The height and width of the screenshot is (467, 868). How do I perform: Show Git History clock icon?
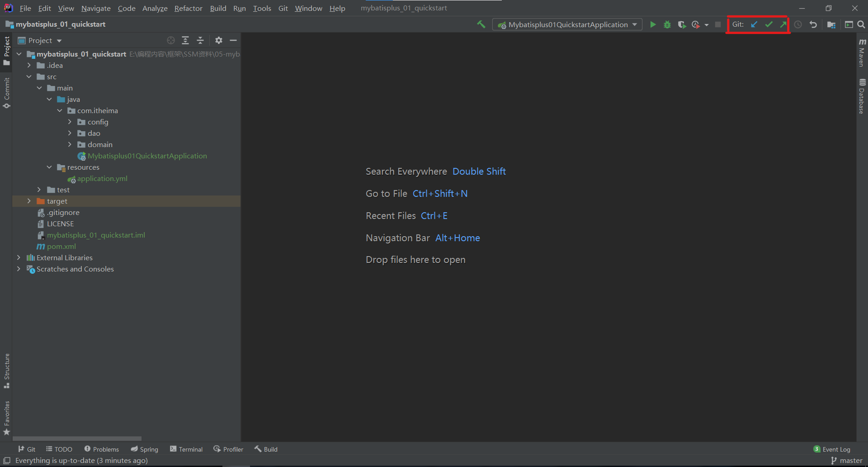point(798,24)
